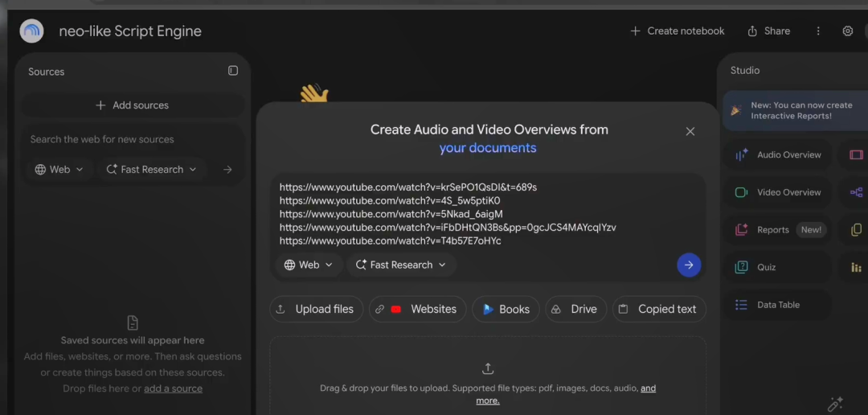Image resolution: width=868 pixels, height=415 pixels.
Task: Open the Video Overview tile
Action: (777, 192)
